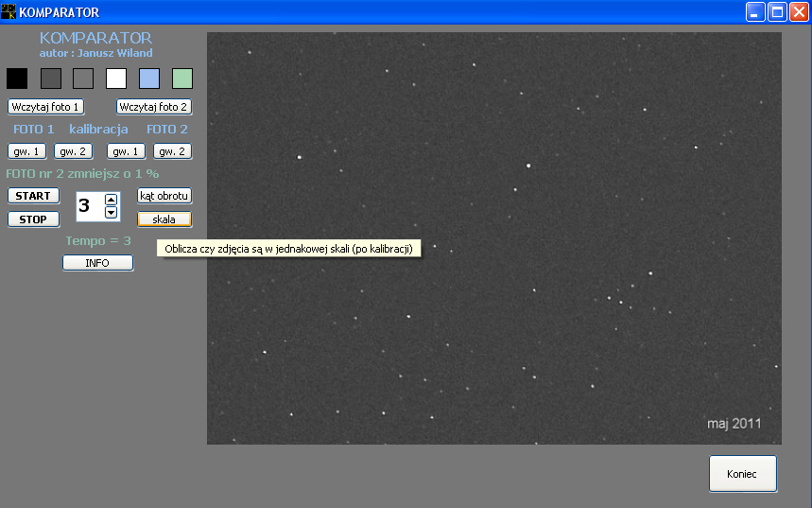Image resolution: width=812 pixels, height=508 pixels.
Task: Stop the blinking with STOP button
Action: click(34, 219)
